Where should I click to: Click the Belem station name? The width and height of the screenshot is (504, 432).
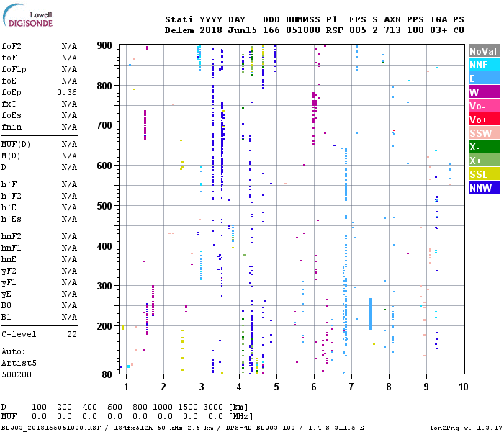[x=180, y=30]
